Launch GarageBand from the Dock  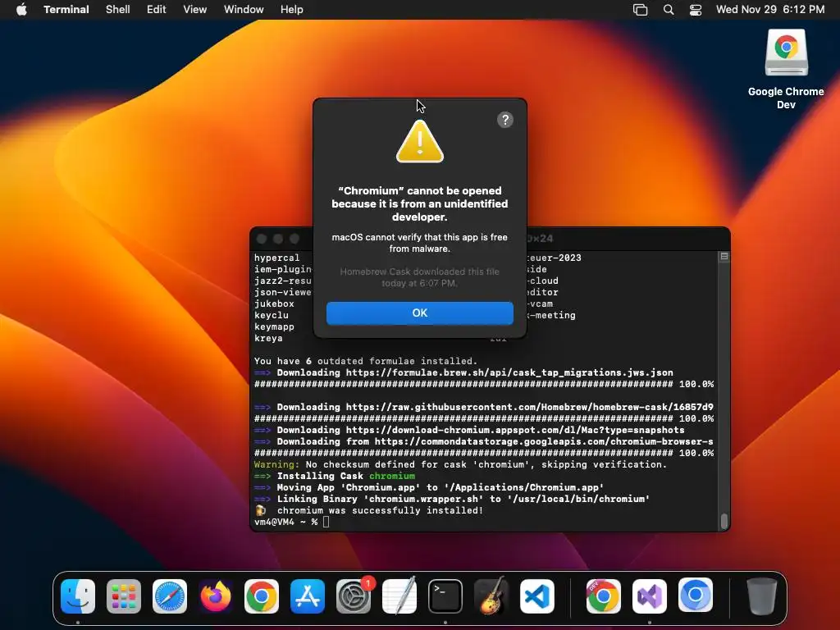coord(491,596)
